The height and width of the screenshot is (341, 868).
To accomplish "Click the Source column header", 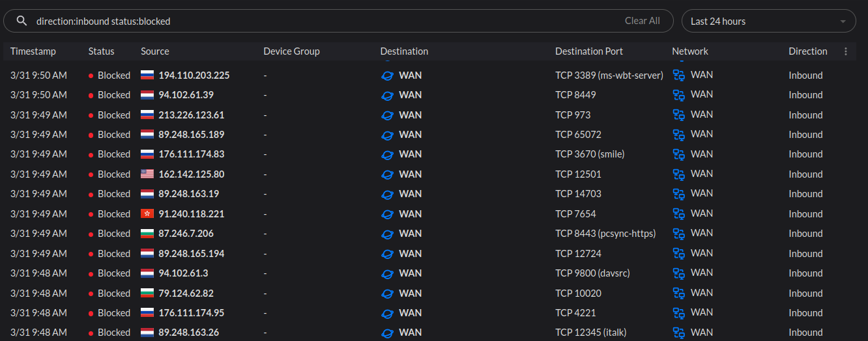I will pos(154,51).
